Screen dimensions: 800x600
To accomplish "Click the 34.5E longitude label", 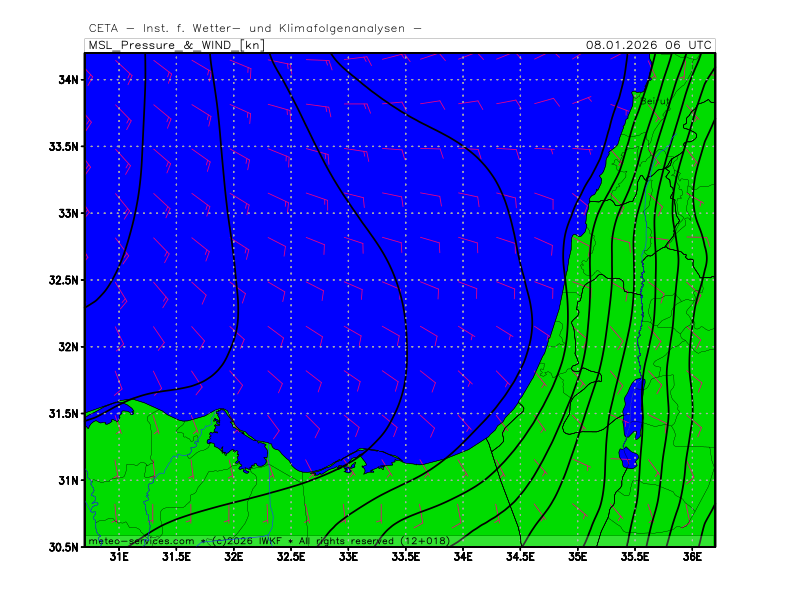I will pos(520,557).
